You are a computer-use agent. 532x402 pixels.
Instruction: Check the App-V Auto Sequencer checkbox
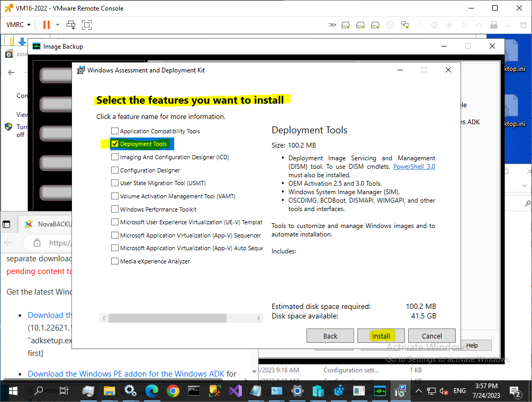(115, 248)
